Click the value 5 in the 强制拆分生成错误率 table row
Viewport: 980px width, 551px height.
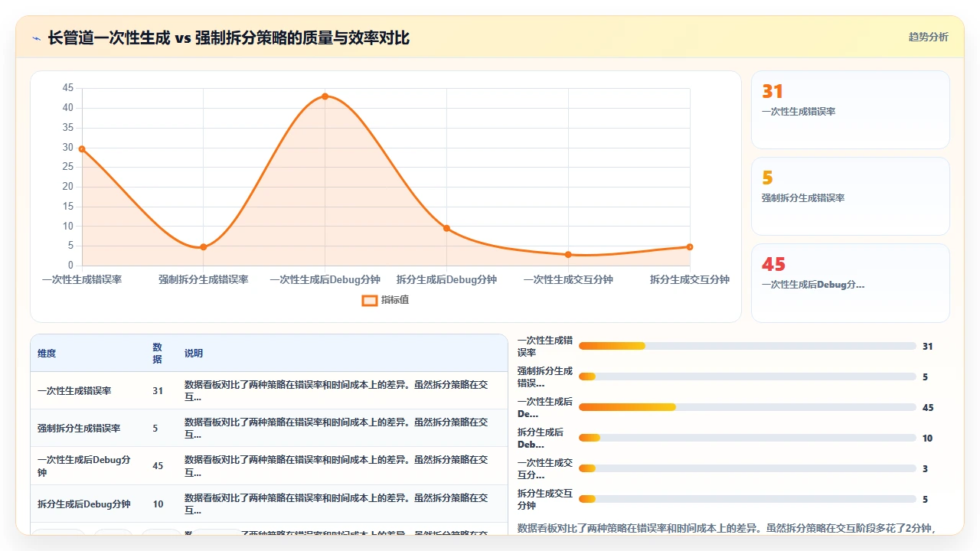(x=155, y=429)
